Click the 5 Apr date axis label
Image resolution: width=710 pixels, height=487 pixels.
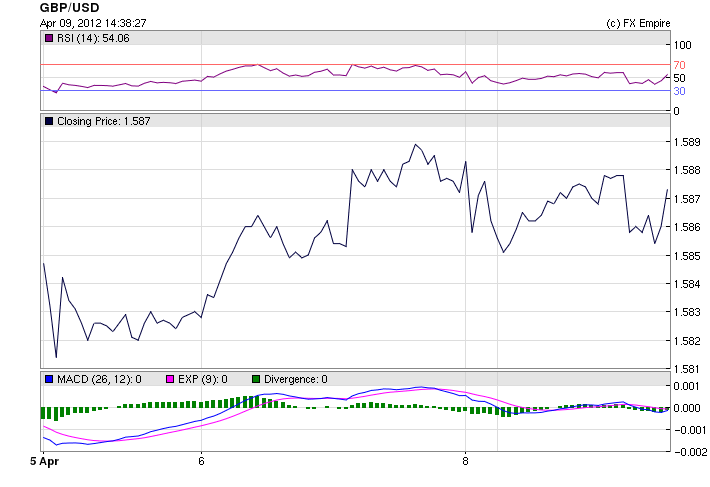tap(44, 461)
